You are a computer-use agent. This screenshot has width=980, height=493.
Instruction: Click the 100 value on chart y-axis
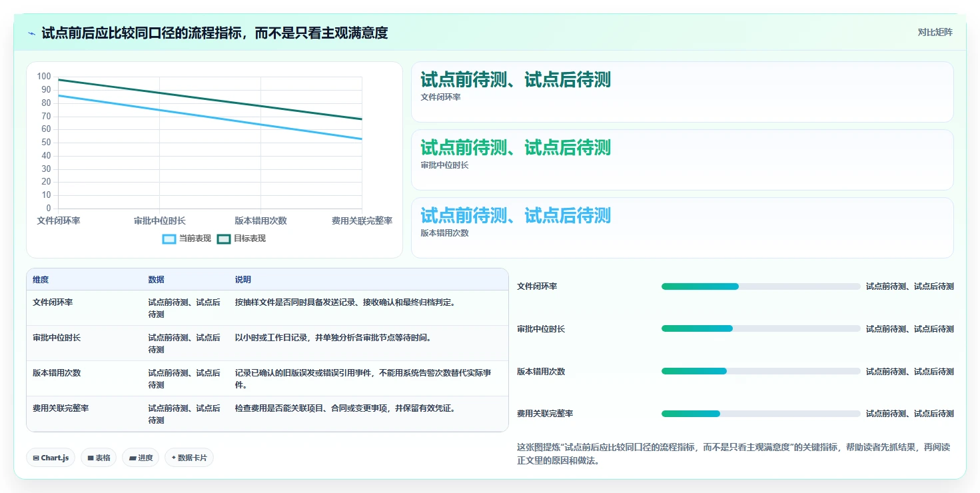tap(44, 77)
